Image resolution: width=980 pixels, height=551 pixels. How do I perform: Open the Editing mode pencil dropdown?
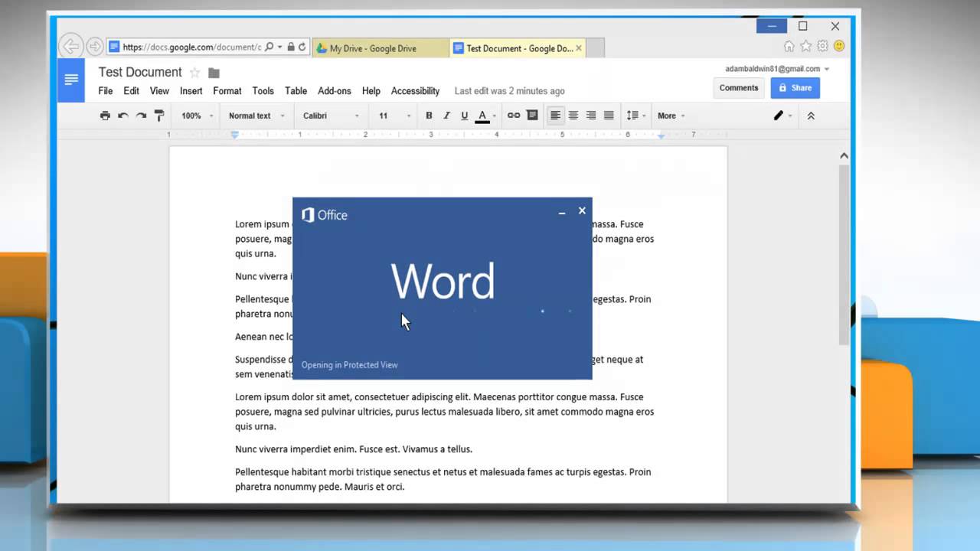coord(782,116)
